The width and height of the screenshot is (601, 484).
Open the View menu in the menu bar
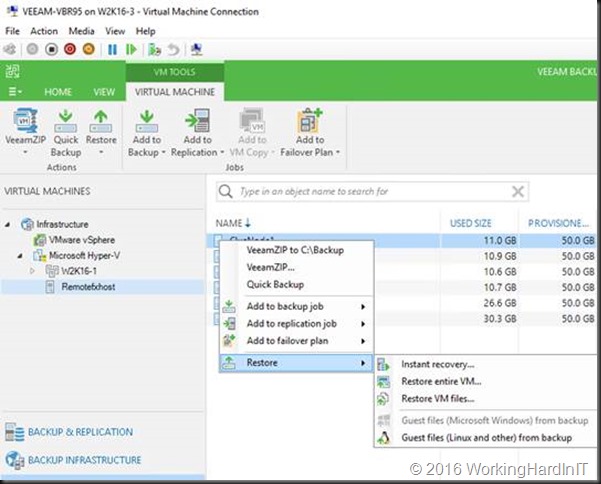point(115,31)
